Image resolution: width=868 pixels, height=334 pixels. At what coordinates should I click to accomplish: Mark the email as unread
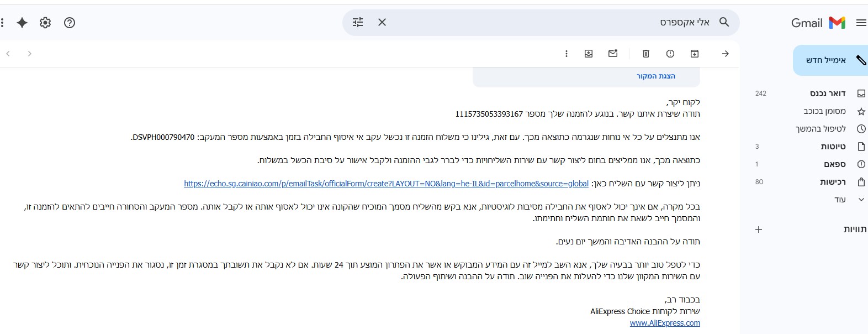(x=613, y=54)
